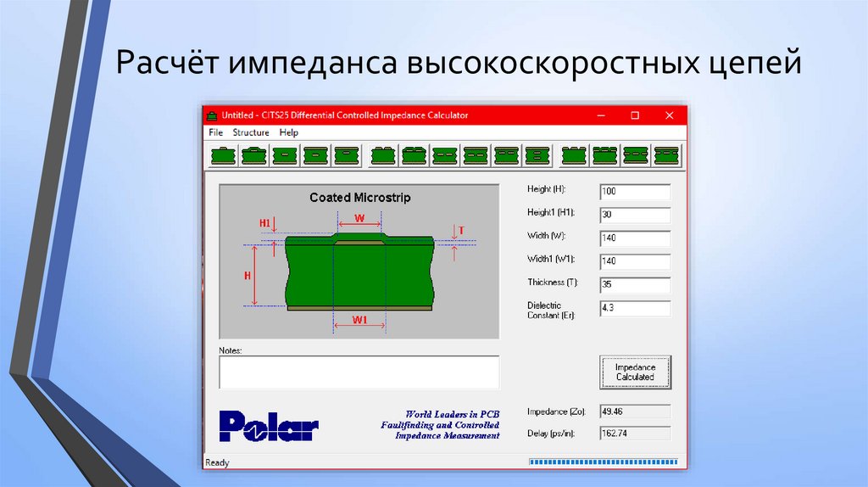Click the Impedance Calculated button

(x=635, y=372)
